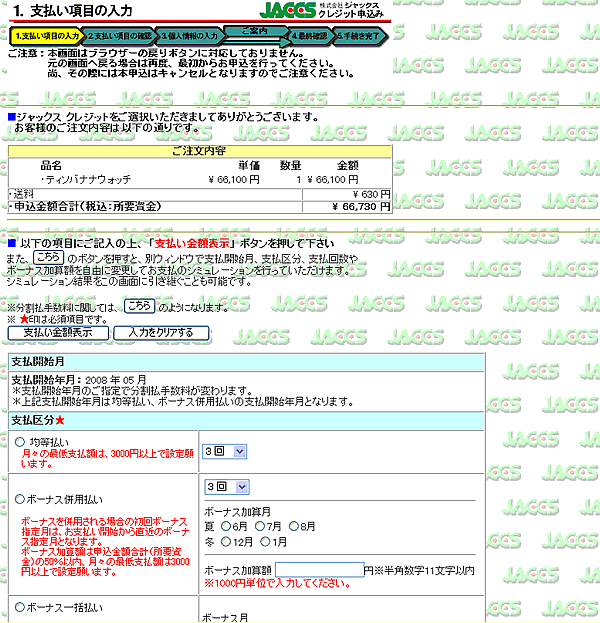Click the 申込金額合計(税込:所要資金) label
The width and height of the screenshot is (600, 623).
point(85,207)
